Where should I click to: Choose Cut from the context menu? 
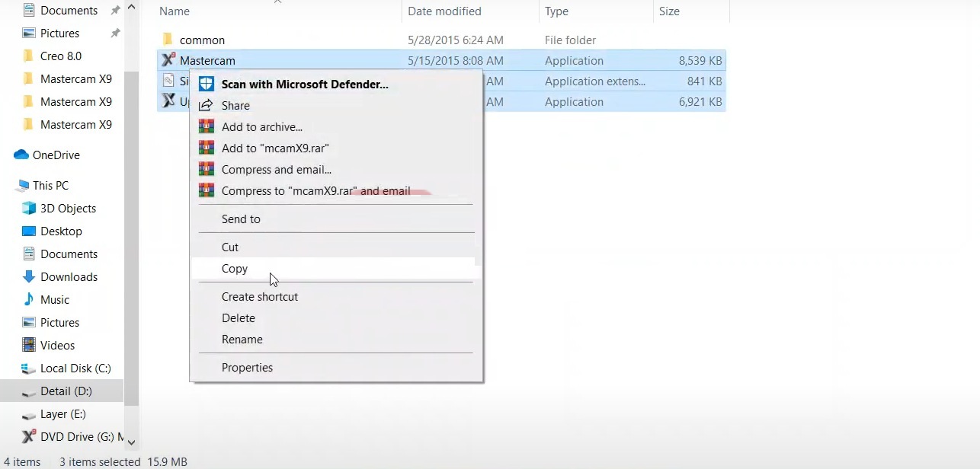click(230, 247)
